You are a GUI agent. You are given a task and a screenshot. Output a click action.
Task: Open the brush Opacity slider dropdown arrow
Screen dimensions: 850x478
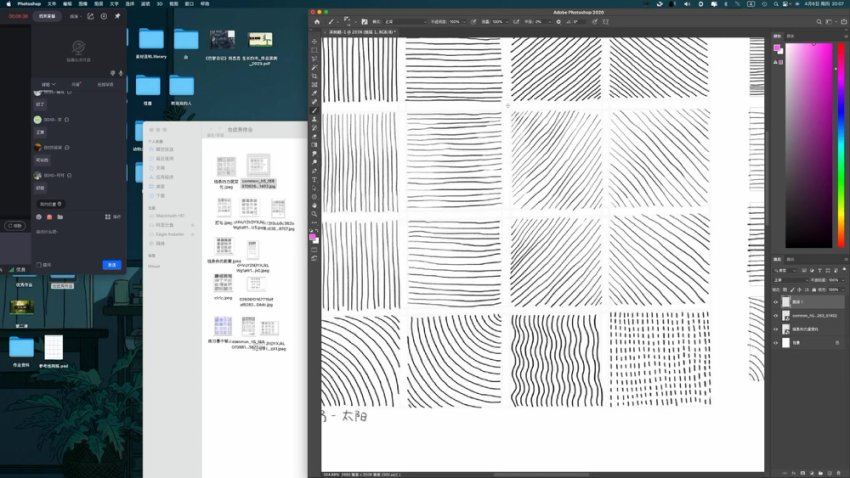coord(464,22)
